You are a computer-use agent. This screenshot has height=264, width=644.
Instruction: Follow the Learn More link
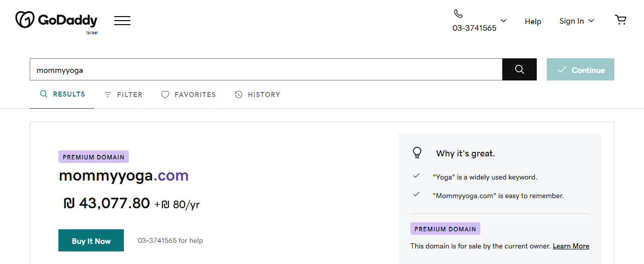(570, 246)
